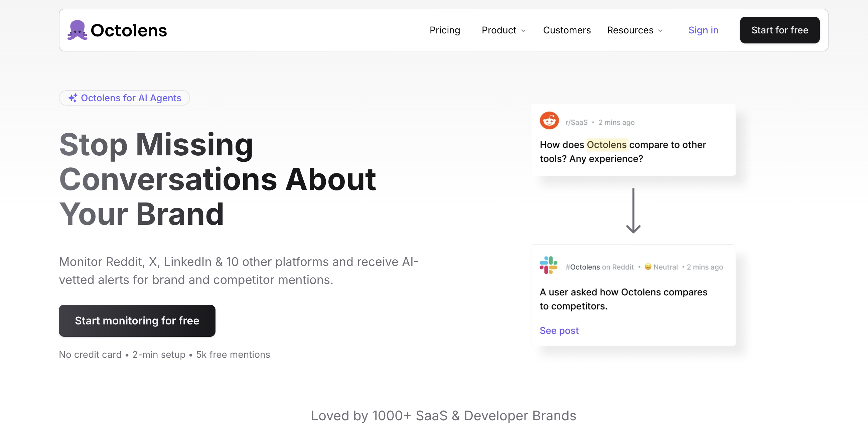Click the Octolens wordmark text in the header

pos(128,30)
